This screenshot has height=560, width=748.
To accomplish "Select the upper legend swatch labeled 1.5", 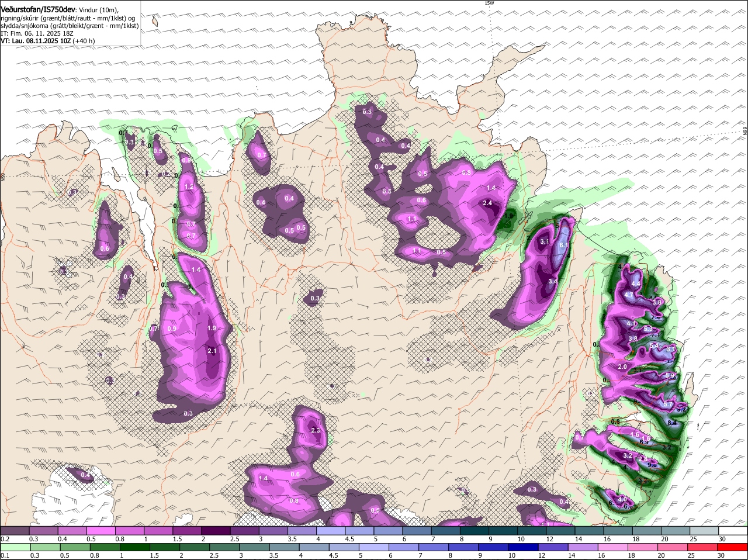I will pos(187,531).
